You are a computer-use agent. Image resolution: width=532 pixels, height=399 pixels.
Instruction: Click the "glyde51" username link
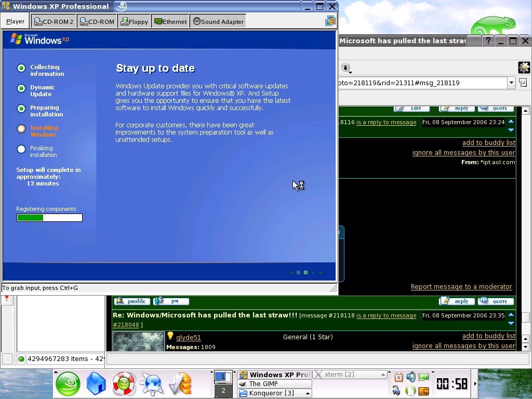188,337
